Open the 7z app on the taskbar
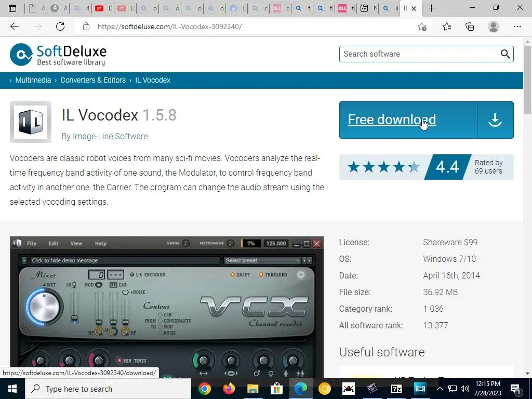The width and height of the screenshot is (532, 399). click(396, 389)
